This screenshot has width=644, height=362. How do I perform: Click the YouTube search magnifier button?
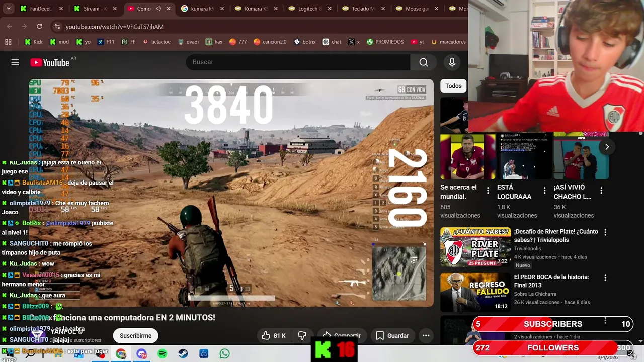point(424,62)
